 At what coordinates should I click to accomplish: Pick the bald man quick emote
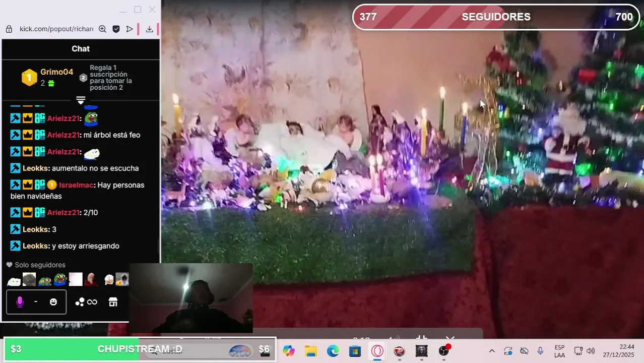(x=91, y=280)
